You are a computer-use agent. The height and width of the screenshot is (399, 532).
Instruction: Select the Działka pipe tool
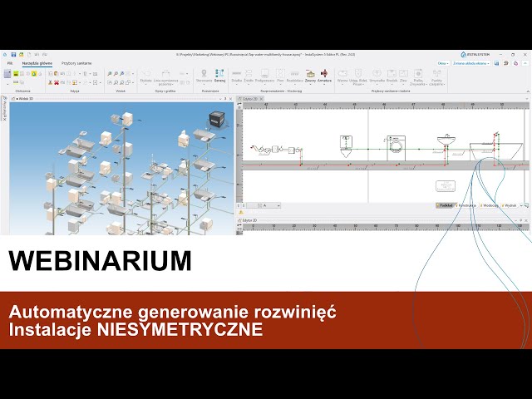236,76
